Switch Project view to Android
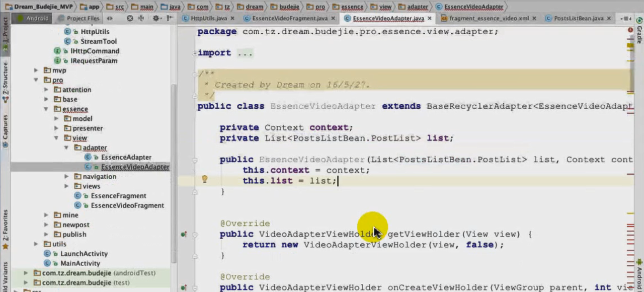 coord(33,18)
